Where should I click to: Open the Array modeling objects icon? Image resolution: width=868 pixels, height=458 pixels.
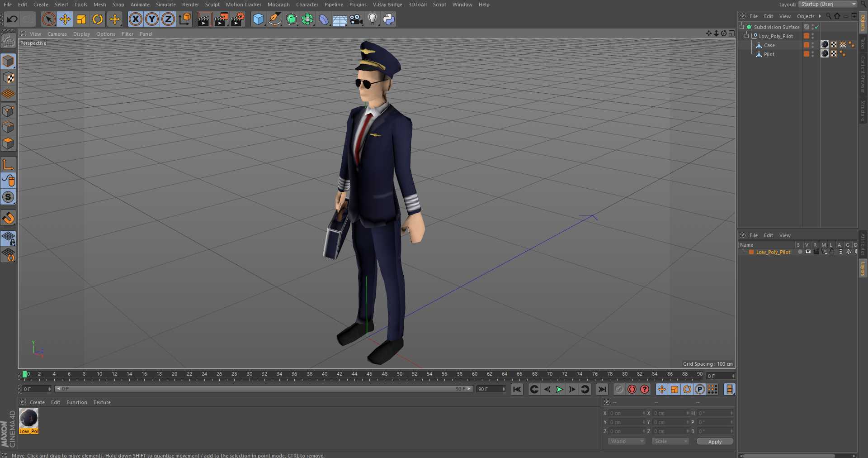tap(307, 19)
